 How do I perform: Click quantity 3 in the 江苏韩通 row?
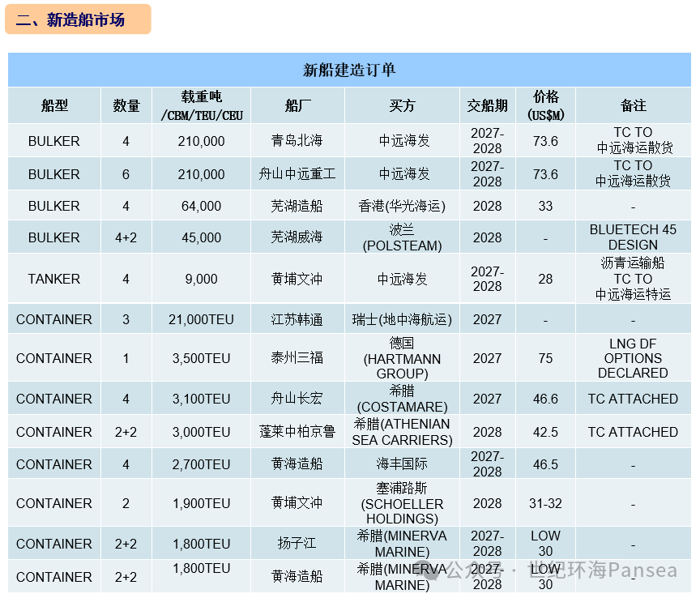(x=126, y=320)
